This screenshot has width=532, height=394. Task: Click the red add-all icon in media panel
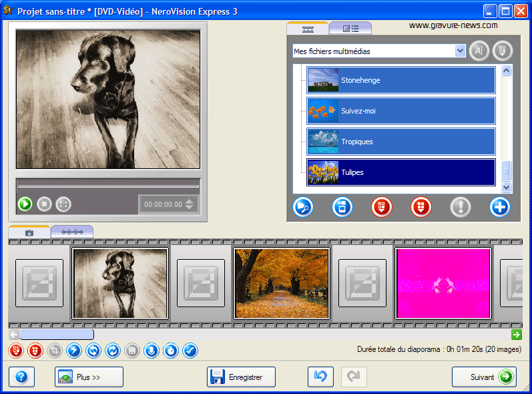coord(421,207)
